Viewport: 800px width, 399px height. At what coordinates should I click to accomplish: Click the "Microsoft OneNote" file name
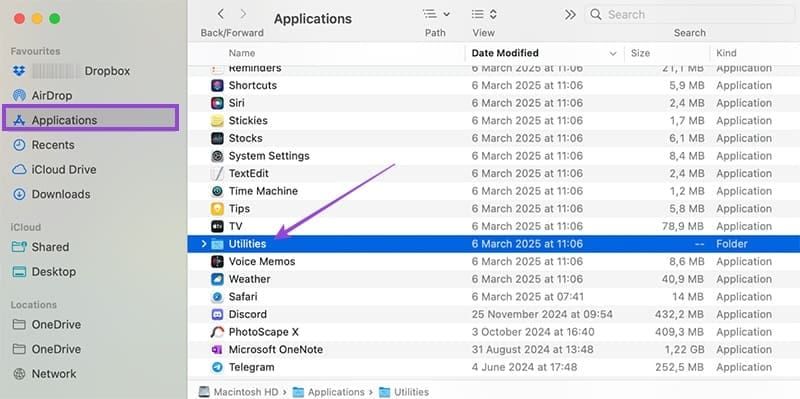pyautogui.click(x=276, y=350)
